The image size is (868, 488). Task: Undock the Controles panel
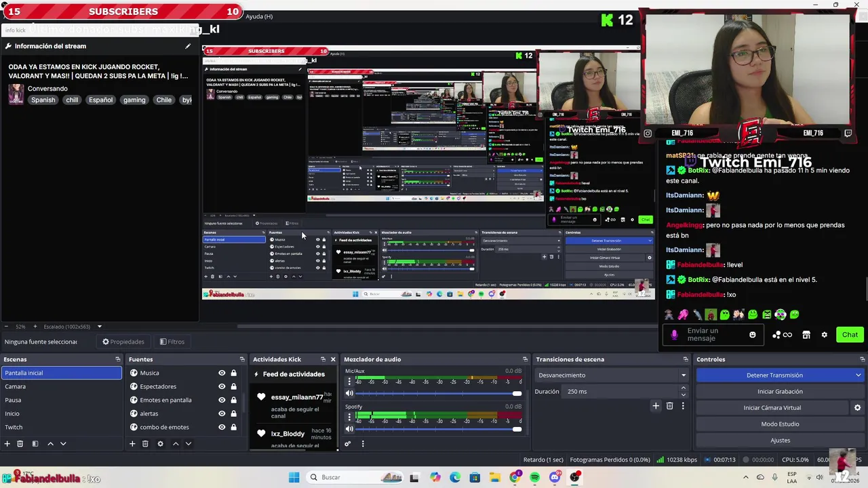[x=863, y=359]
